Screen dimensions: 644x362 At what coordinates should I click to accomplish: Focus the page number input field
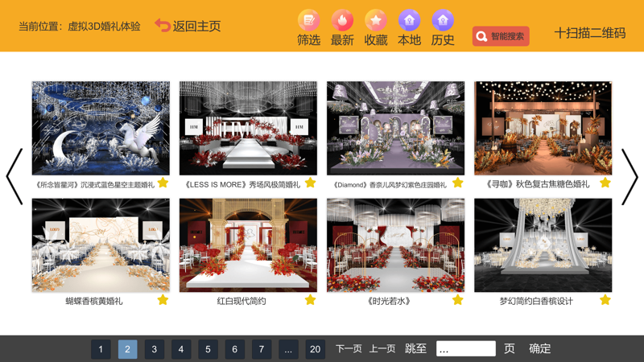[x=465, y=349]
